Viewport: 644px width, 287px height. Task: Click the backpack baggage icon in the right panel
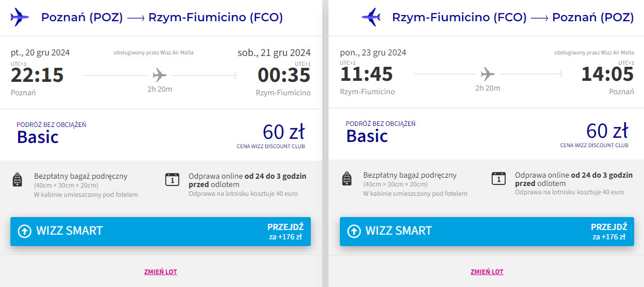tap(347, 179)
